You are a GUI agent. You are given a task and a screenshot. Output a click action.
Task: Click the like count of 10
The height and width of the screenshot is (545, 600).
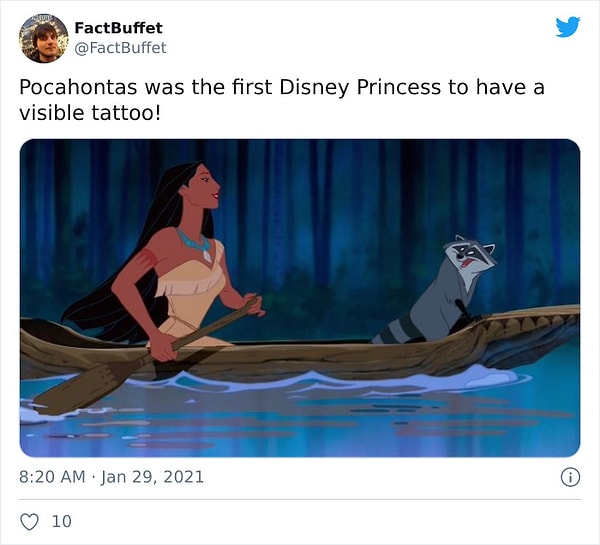click(61, 521)
